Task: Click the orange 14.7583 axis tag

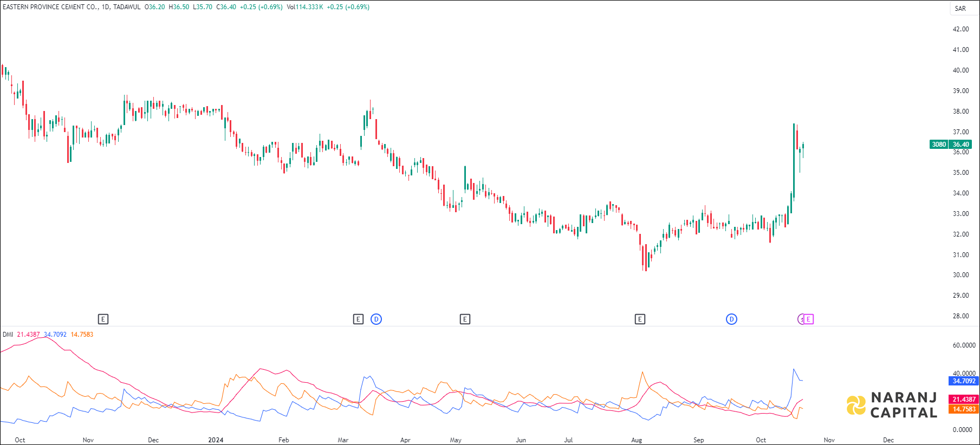Action: [x=964, y=409]
